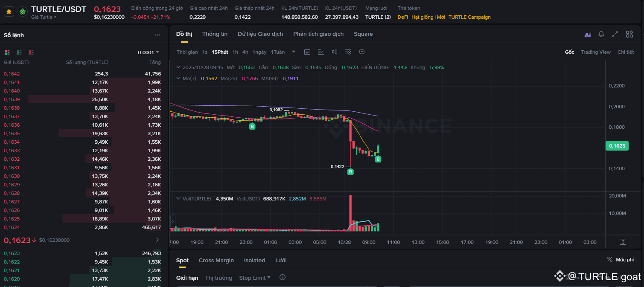Open the Giá Turtle price link
This screenshot has height=287, width=644.
pyautogui.click(x=43, y=17)
